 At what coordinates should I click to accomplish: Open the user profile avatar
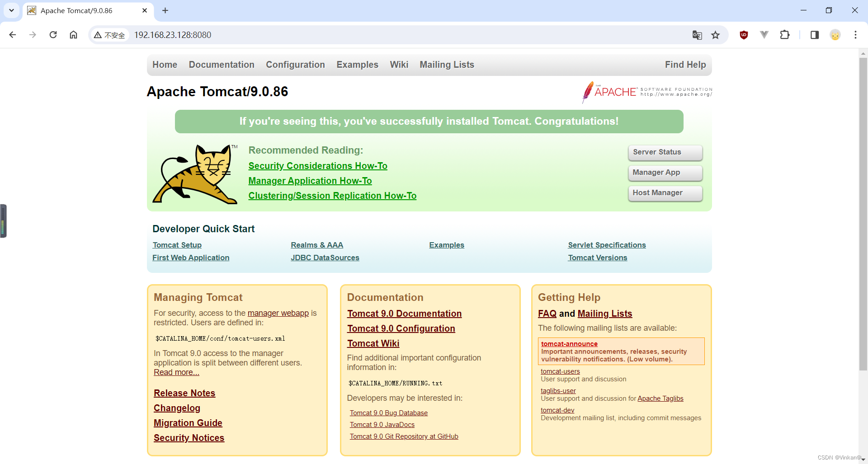(835, 35)
